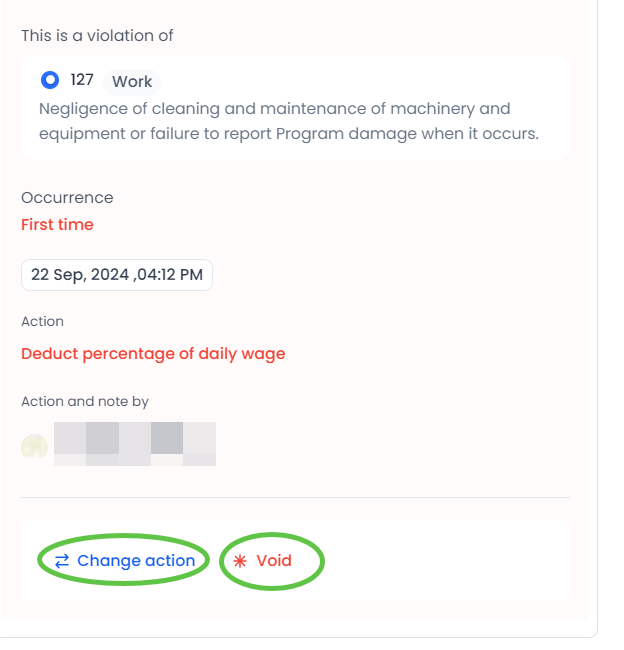Viewport: 624px width, 650px height.
Task: Open the 22 Sep, 2024 date field
Action: coord(117,275)
